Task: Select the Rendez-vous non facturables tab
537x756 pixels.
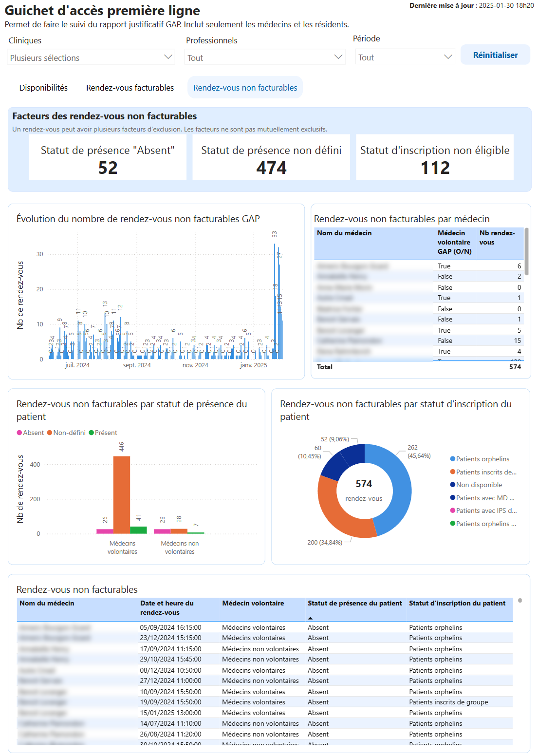Action: click(245, 88)
